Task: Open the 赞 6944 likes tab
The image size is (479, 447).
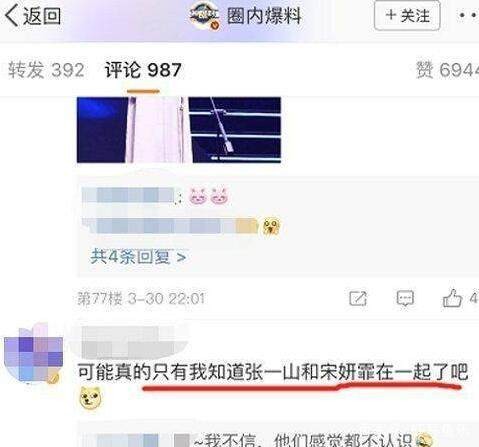Action: click(447, 70)
